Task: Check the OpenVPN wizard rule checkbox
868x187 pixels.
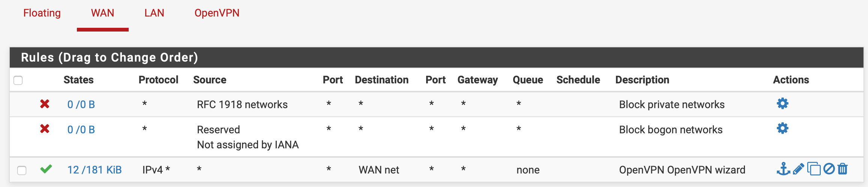Action: coord(22,170)
